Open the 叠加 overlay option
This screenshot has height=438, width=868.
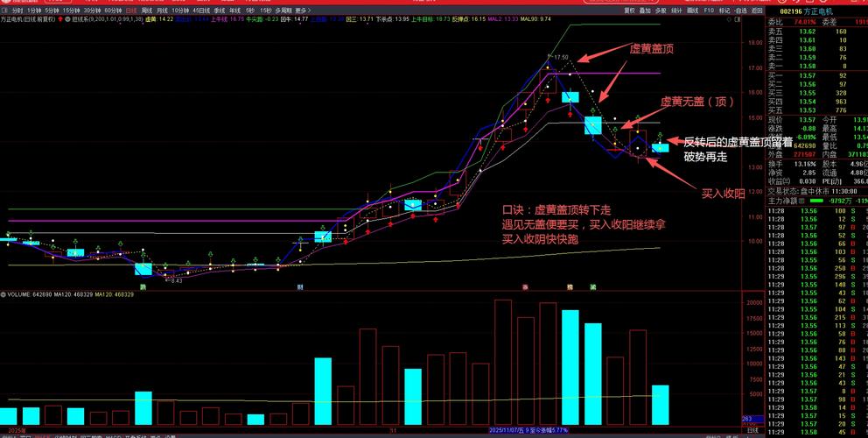click(x=645, y=10)
